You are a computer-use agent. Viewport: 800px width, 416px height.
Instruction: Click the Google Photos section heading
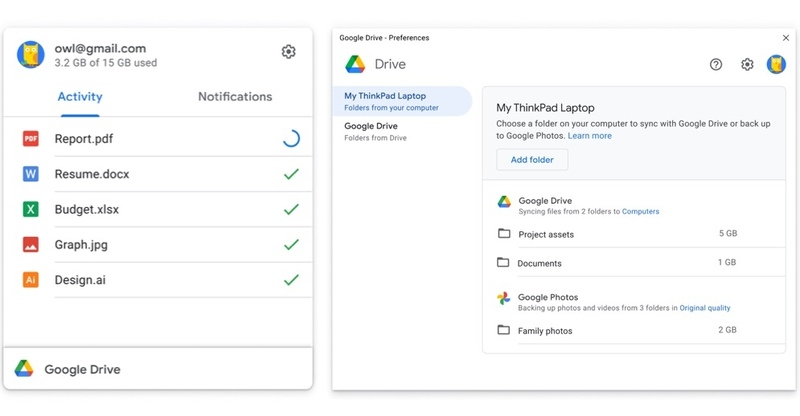tap(548, 297)
